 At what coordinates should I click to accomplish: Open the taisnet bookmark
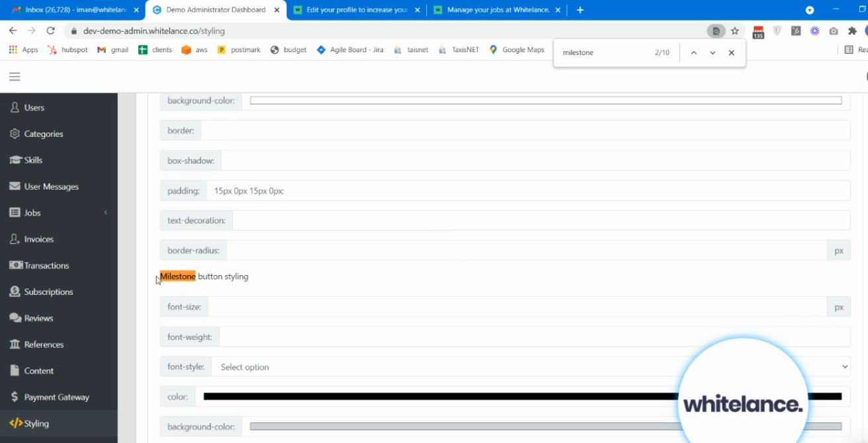pyautogui.click(x=411, y=50)
